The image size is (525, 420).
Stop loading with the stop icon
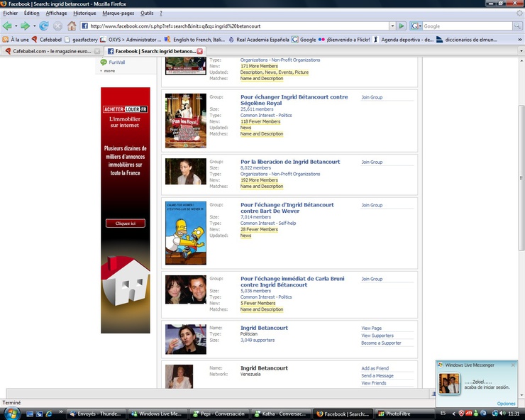coord(58,26)
